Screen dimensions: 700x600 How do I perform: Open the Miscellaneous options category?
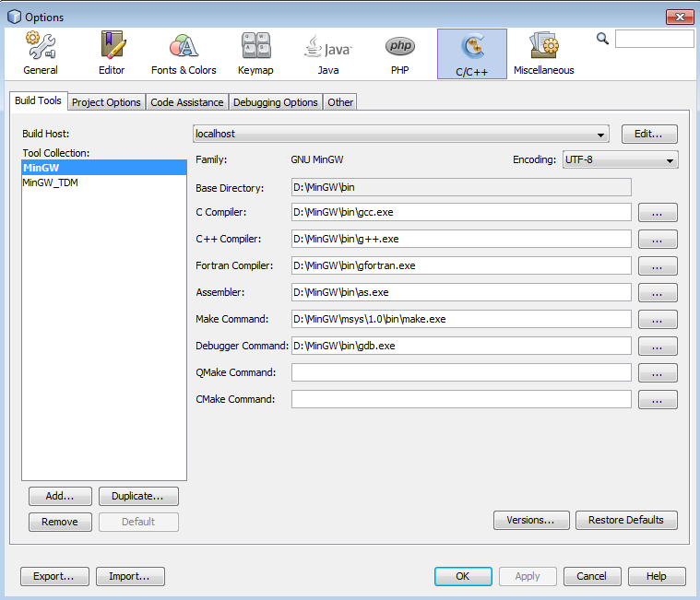[x=544, y=53]
